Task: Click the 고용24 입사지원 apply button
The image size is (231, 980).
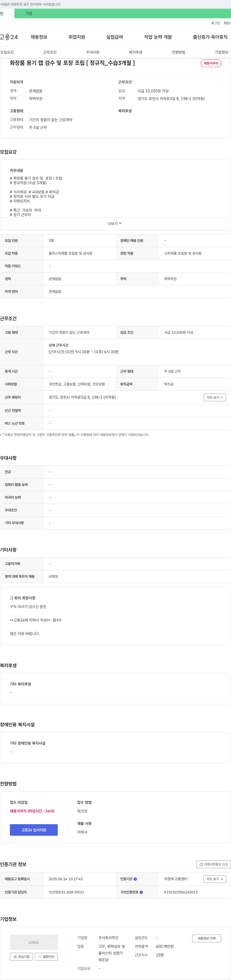Action: click(x=34, y=830)
